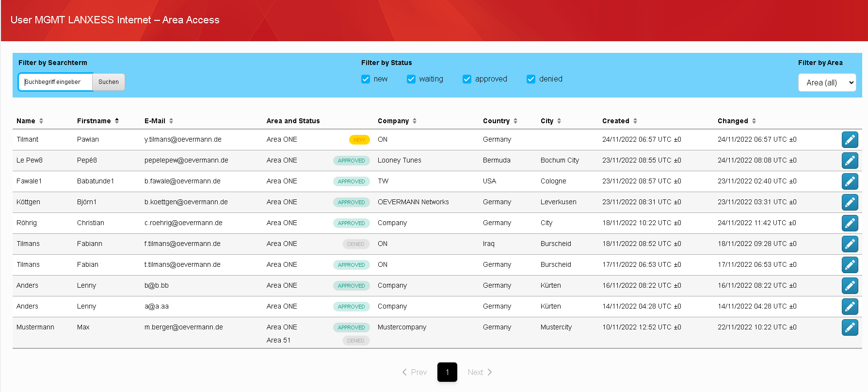Sort table by Name column arrows
Viewport: 868px width, 392px height.
(41, 121)
